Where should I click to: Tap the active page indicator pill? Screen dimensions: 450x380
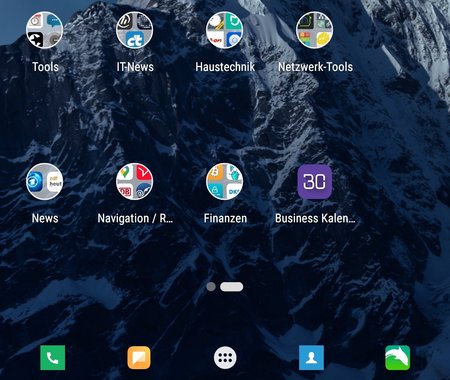pyautogui.click(x=232, y=287)
